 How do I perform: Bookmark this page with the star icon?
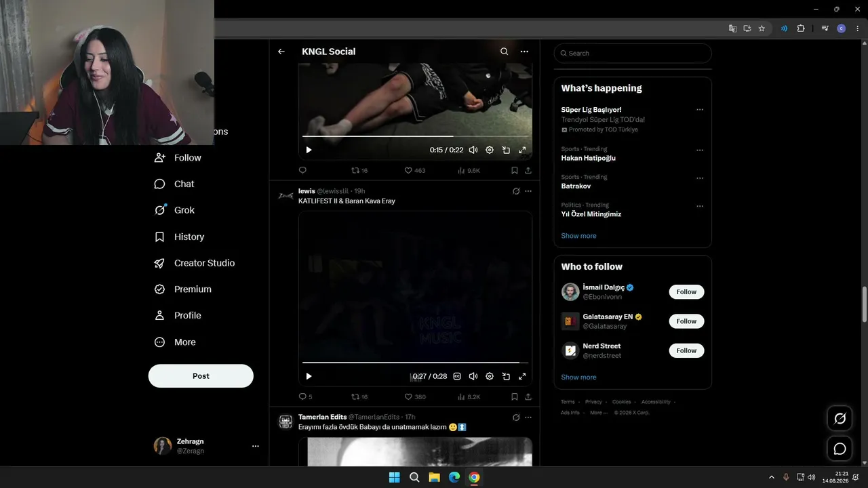coord(762,28)
